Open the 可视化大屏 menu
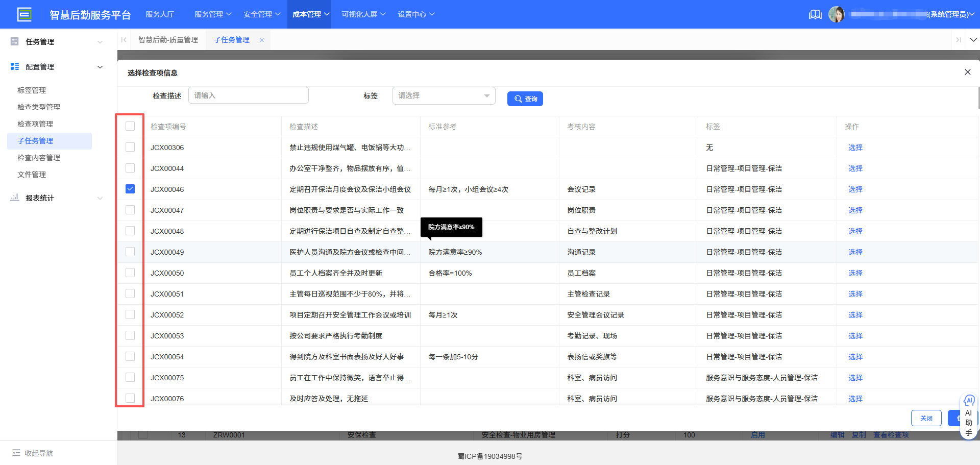The height and width of the screenshot is (465, 980). [362, 14]
